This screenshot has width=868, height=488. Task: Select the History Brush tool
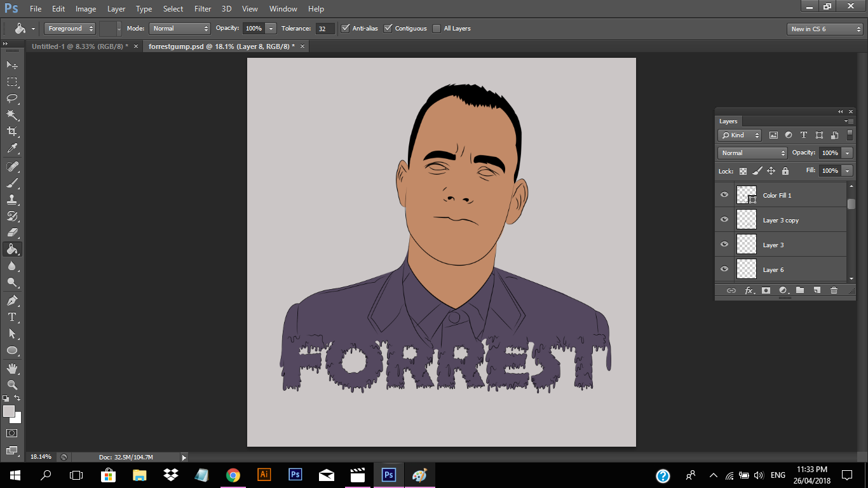(12, 216)
